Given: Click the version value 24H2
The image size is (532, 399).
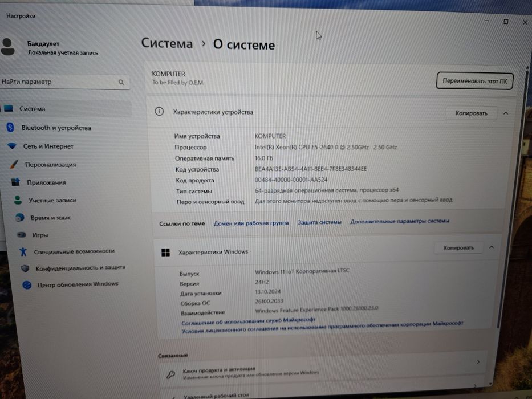Looking at the screenshot, I should 262,282.
